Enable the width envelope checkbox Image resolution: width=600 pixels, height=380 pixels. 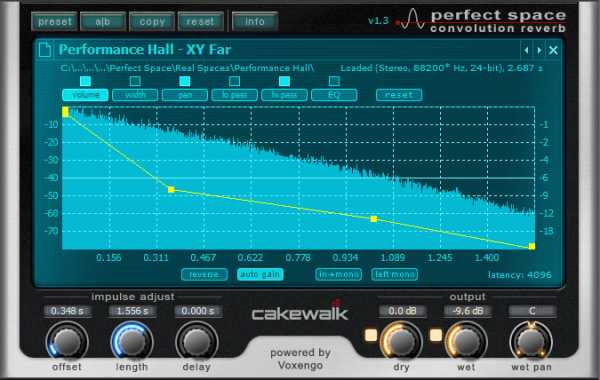tap(135, 81)
